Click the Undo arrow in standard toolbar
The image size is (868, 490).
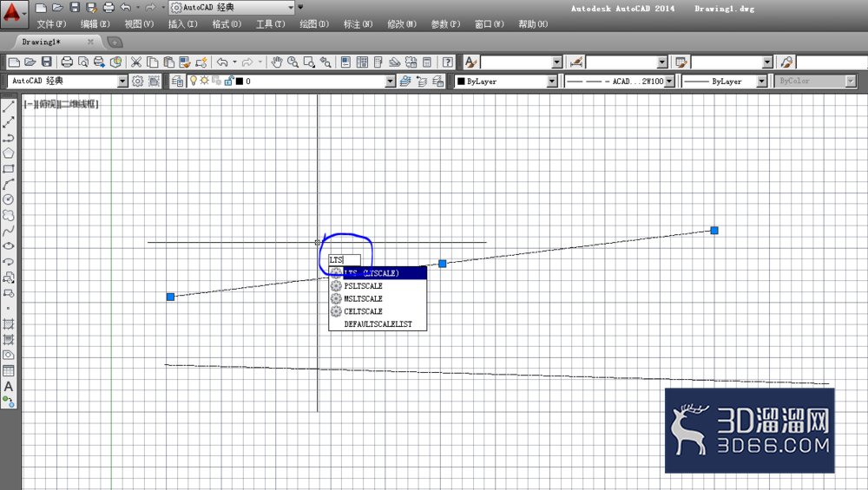click(x=222, y=62)
